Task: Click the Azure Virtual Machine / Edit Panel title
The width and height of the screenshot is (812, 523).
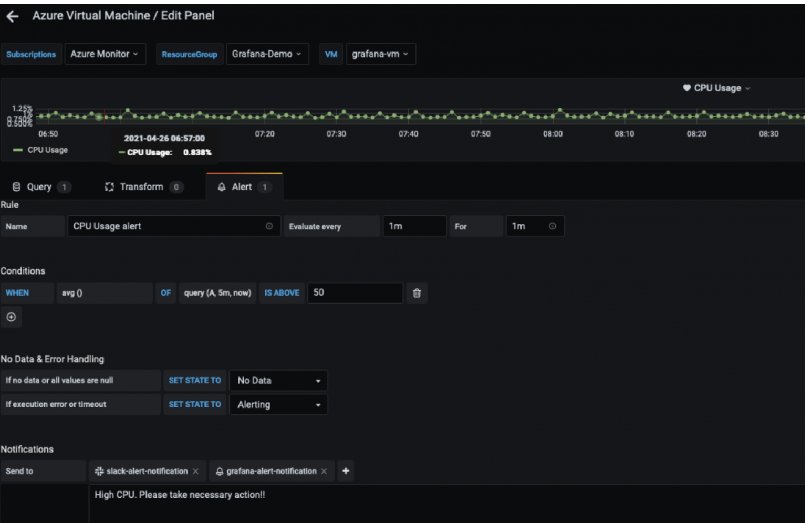Action: tap(123, 16)
